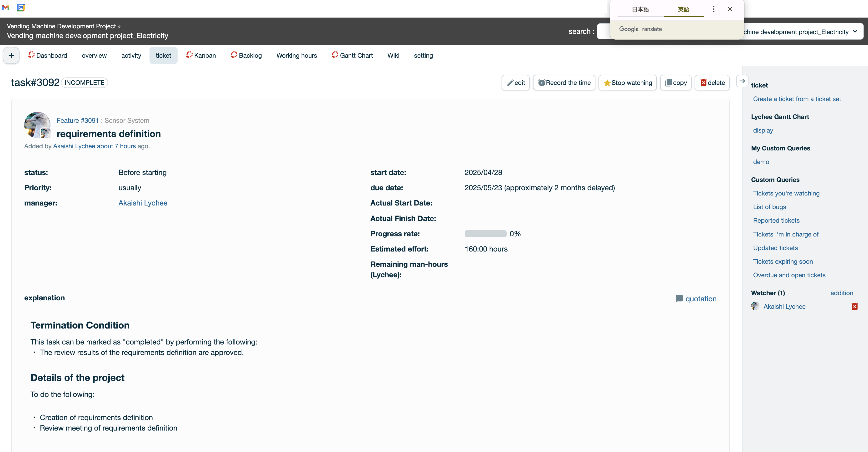Open Google Calendar bookmark icon
Image resolution: width=868 pixels, height=452 pixels.
click(x=21, y=7)
